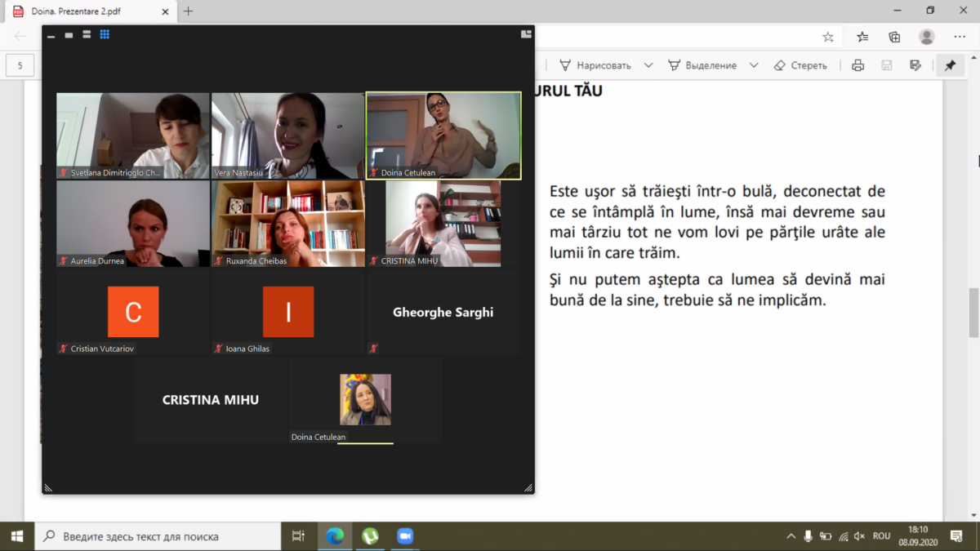Show hidden system tray icons chevron
The width and height of the screenshot is (980, 551).
[791, 536]
